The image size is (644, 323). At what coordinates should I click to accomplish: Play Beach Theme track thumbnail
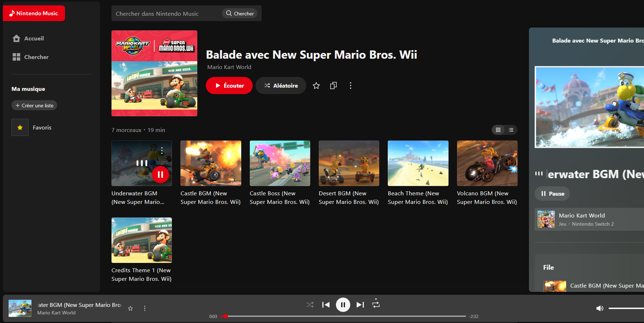pyautogui.click(x=418, y=163)
